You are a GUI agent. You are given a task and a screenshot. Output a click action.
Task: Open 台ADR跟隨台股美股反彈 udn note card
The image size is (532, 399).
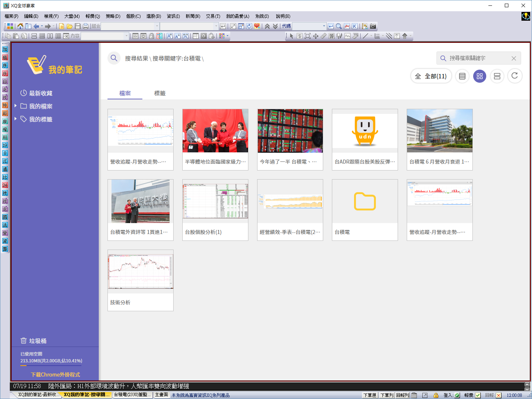click(365, 139)
